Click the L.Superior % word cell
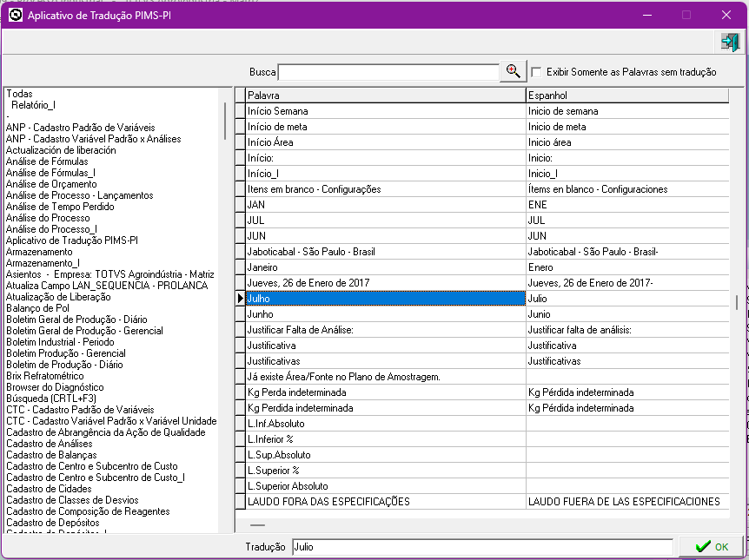This screenshot has height=560, width=749. pos(386,471)
